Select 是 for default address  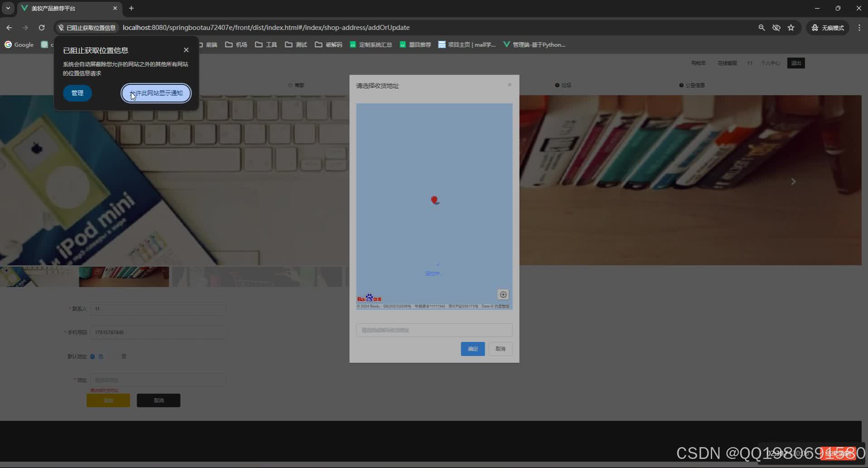[x=96, y=356]
